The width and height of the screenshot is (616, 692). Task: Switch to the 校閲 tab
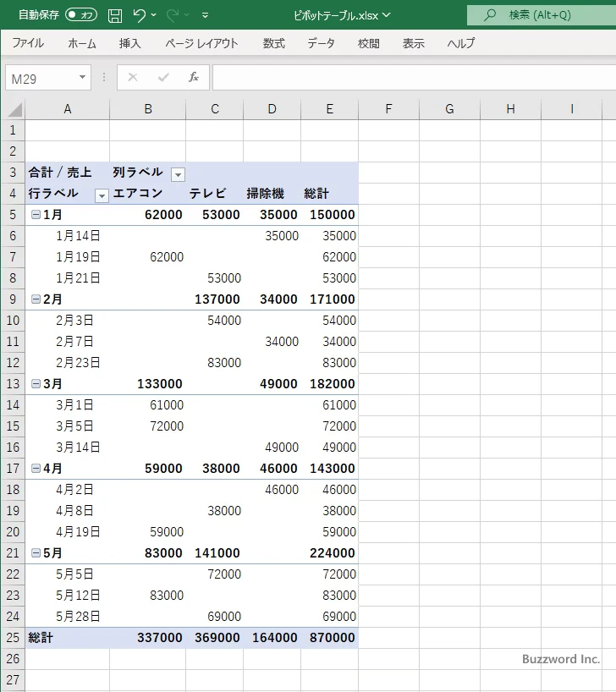click(368, 43)
